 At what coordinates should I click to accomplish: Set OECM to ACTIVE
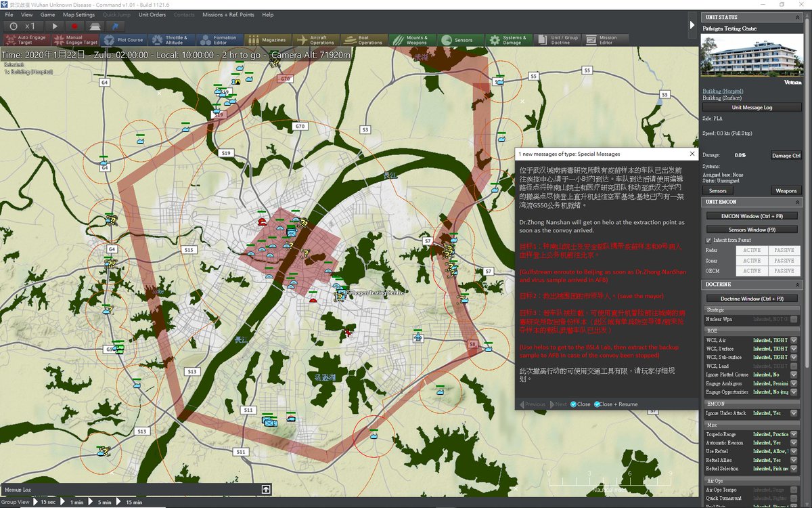(x=752, y=271)
